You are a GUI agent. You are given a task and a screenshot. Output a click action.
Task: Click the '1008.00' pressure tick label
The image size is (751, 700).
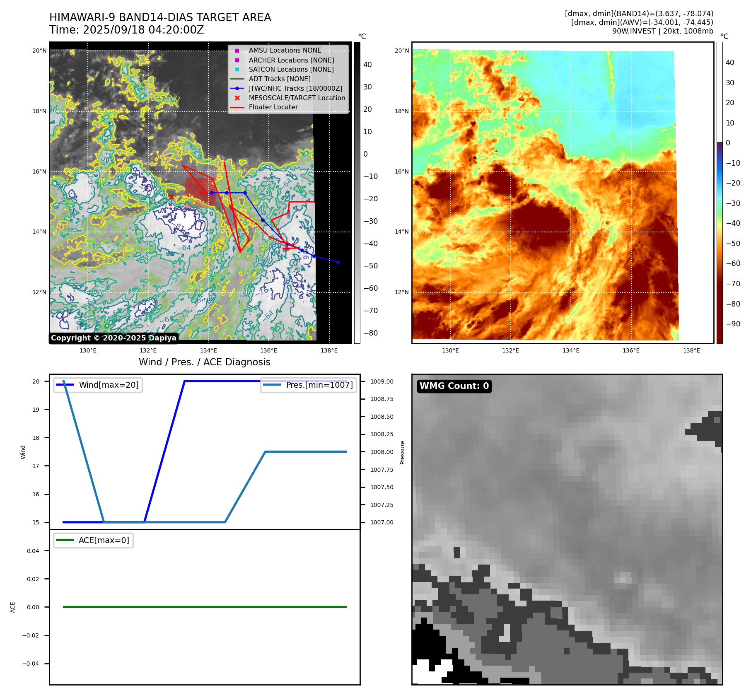coord(382,452)
